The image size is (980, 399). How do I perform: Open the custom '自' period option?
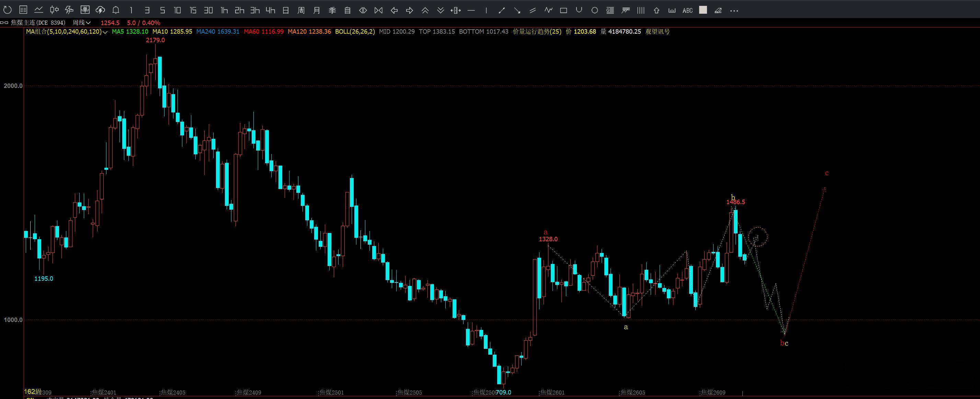tap(347, 10)
